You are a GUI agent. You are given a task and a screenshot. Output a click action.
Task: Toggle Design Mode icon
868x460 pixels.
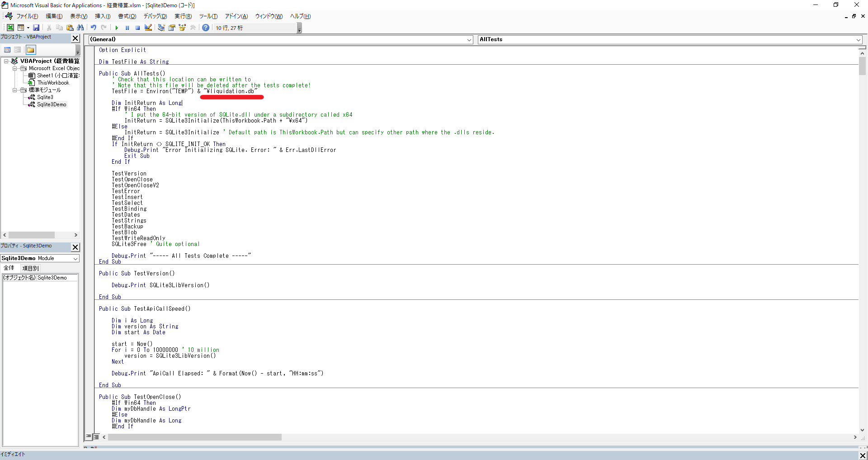point(148,28)
